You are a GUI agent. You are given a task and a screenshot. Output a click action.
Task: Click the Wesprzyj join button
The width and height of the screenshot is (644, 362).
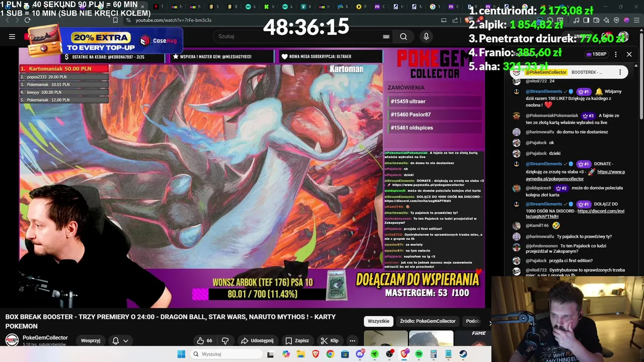[91, 340]
